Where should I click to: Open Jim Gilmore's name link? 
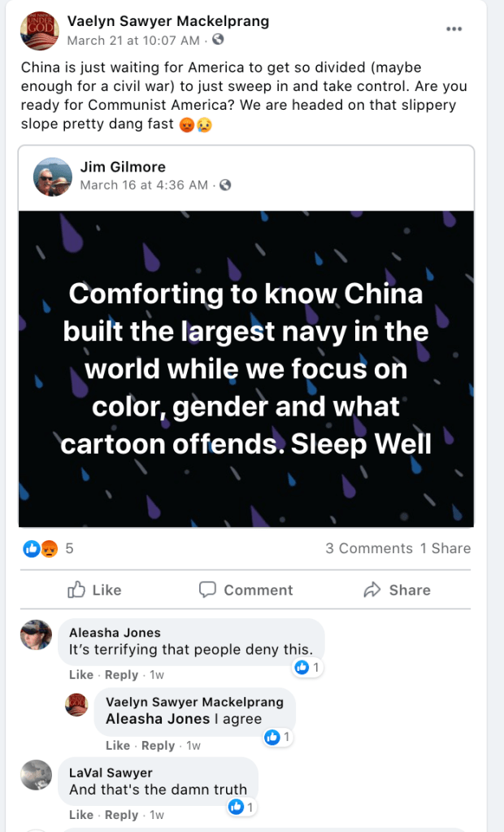123,167
